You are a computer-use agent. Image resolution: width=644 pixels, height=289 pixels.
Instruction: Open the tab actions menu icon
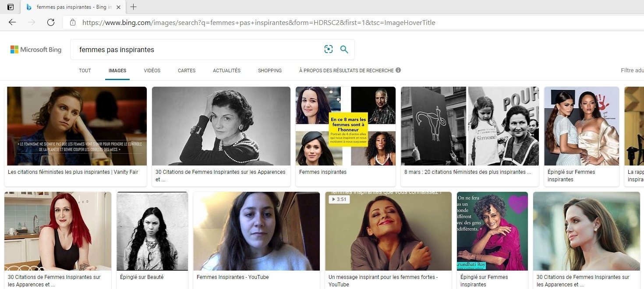pyautogui.click(x=11, y=7)
